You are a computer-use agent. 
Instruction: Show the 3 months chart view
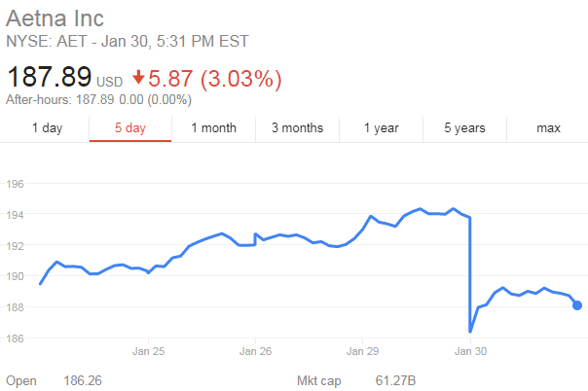click(297, 128)
